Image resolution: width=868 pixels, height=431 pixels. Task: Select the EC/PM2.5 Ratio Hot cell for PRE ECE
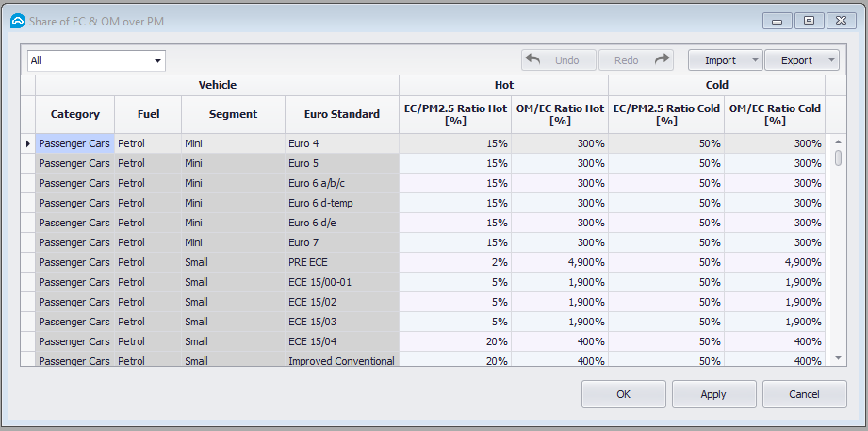455,262
